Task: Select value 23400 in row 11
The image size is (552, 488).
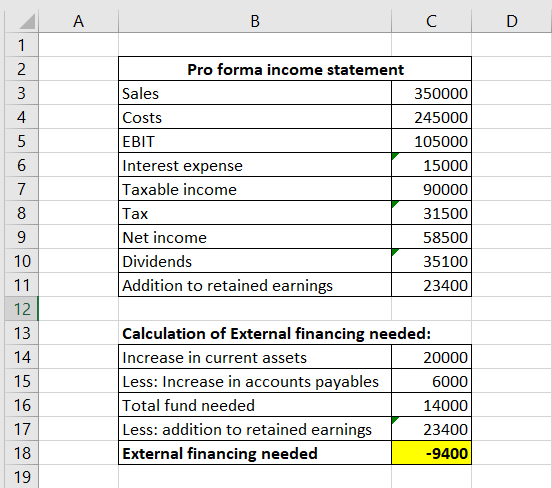Action: pos(431,285)
